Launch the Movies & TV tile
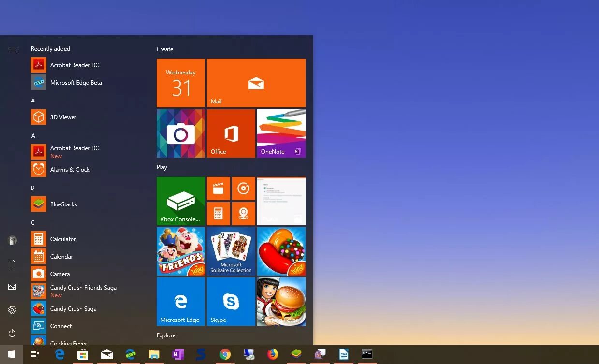Viewport: 599px width, 364px height. point(218,189)
